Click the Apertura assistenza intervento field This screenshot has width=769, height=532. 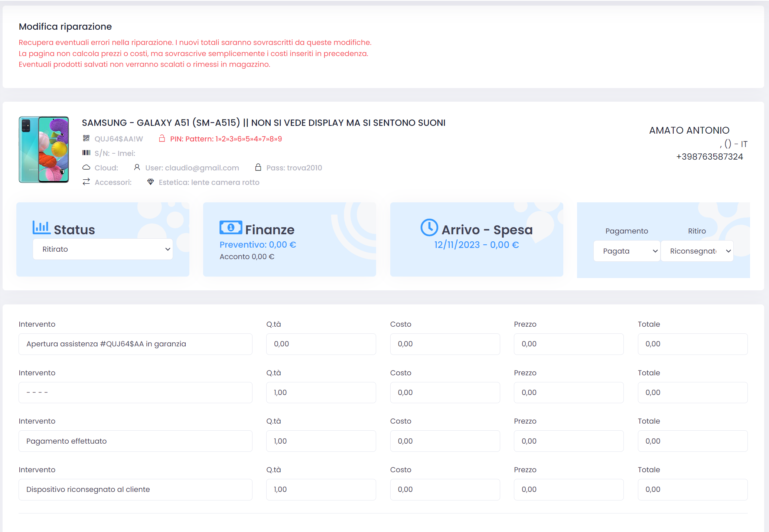[136, 344]
